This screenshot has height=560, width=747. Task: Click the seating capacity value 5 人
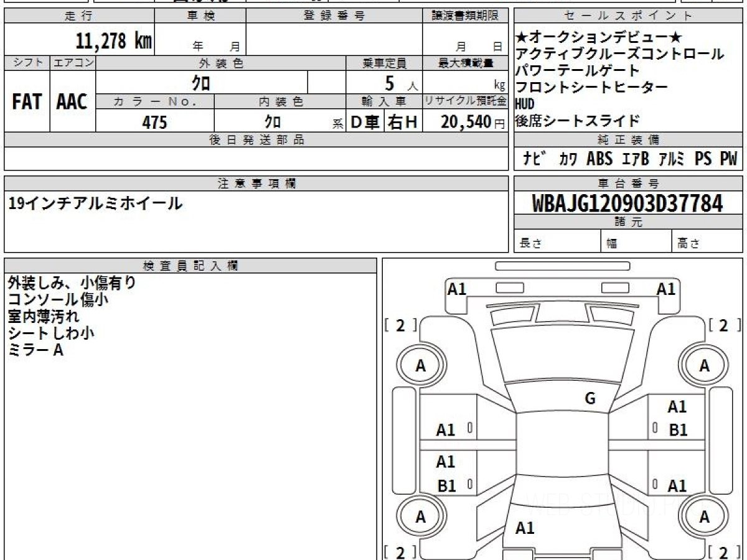point(401,83)
